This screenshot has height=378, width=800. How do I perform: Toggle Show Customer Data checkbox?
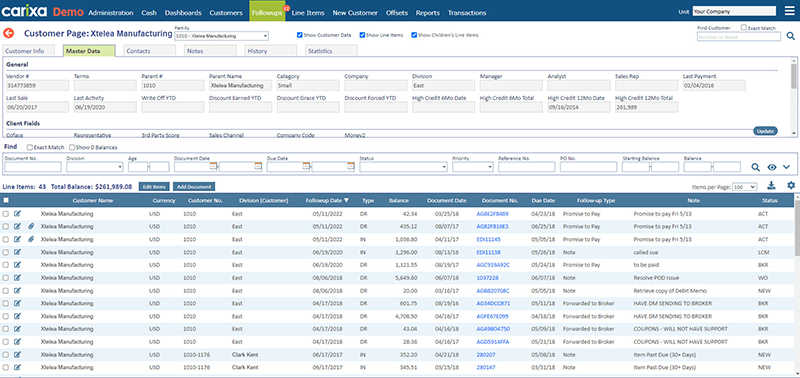point(299,35)
